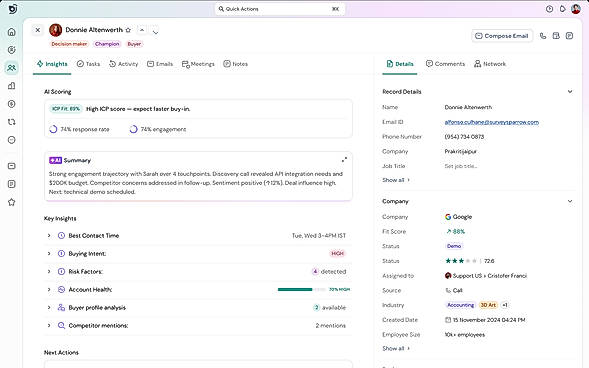Open the Home icon in sidebar
This screenshot has height=368, width=589.
pyautogui.click(x=12, y=32)
